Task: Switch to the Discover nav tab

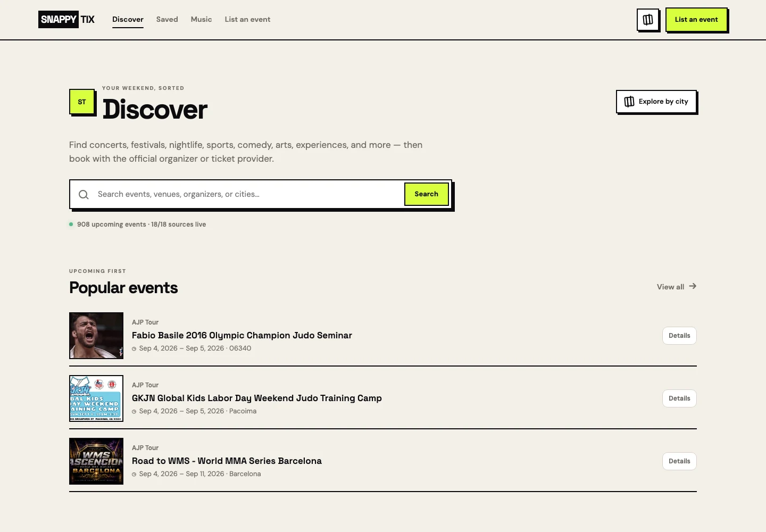Action: 128,20
